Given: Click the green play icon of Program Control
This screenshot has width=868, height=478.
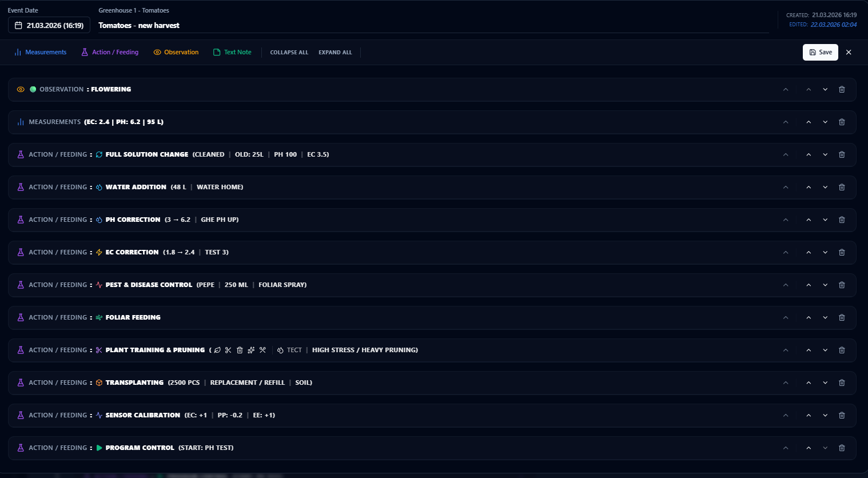Looking at the screenshot, I should (99, 448).
